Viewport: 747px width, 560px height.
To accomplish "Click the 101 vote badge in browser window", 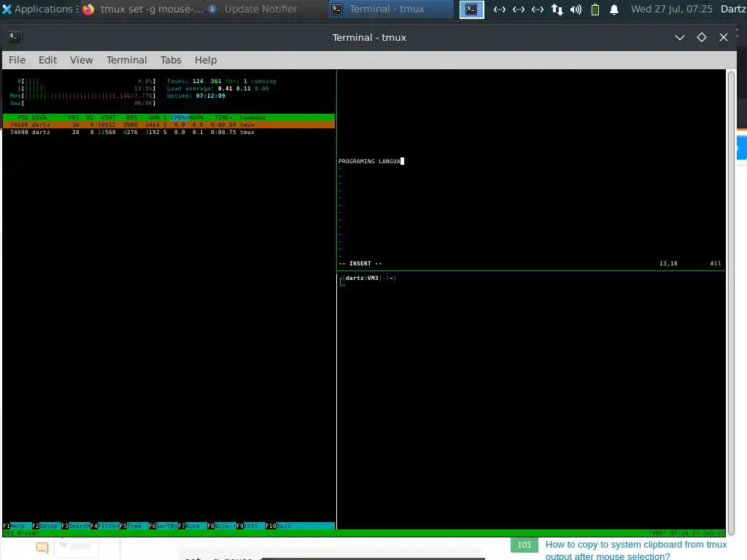I will tap(524, 545).
